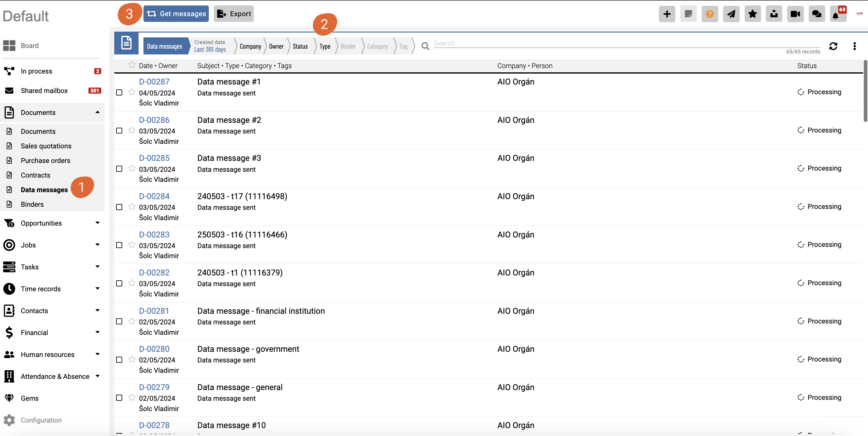Open document link D-00281

pos(154,311)
